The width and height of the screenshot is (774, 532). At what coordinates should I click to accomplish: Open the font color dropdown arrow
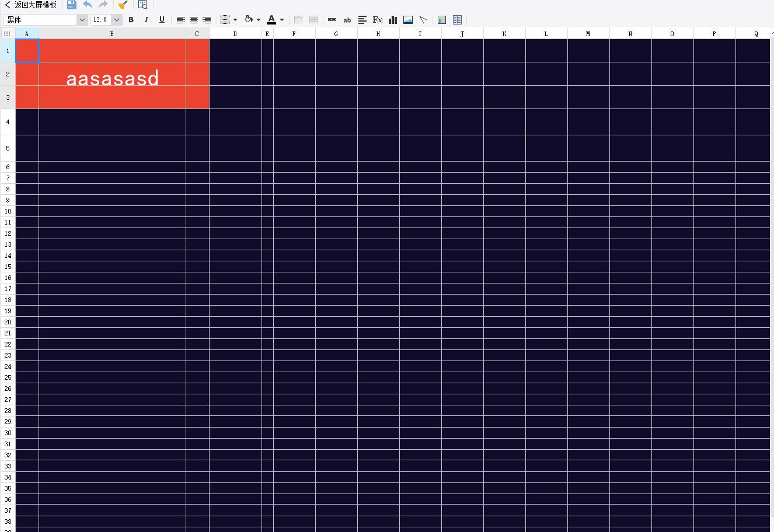coord(282,20)
